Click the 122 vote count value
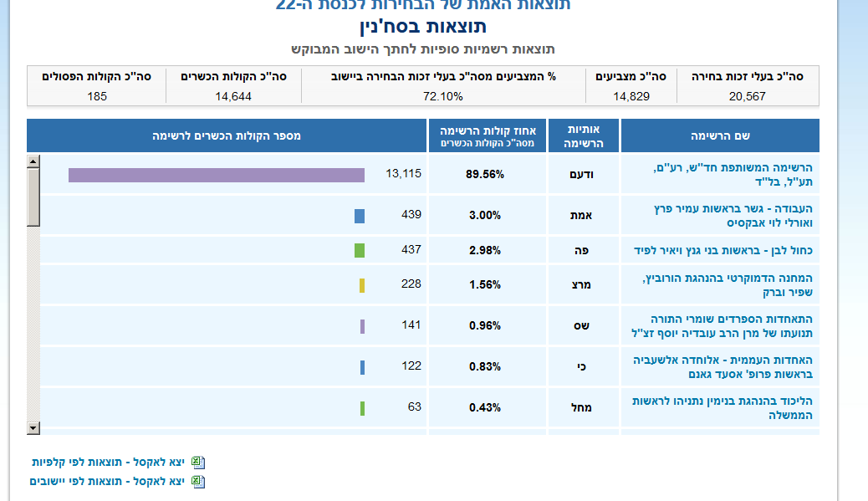Viewport: 868px width, 501px height. pyautogui.click(x=411, y=366)
